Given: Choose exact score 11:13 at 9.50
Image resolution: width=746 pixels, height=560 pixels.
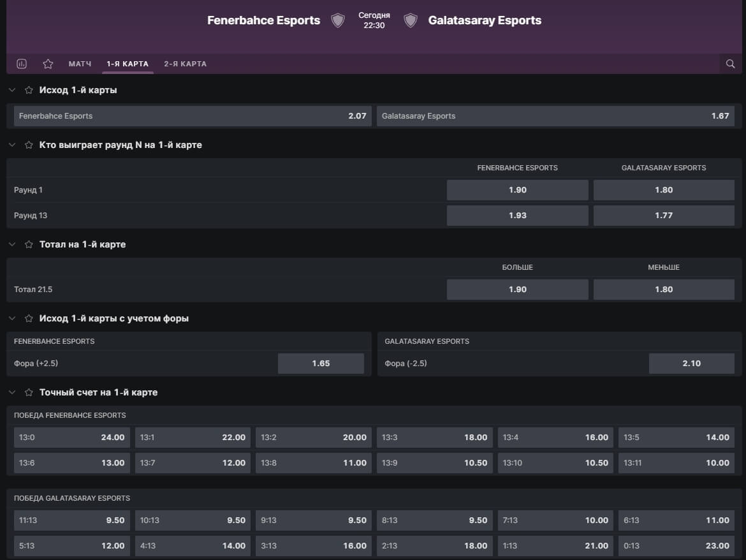Looking at the screenshot, I should click(x=72, y=520).
